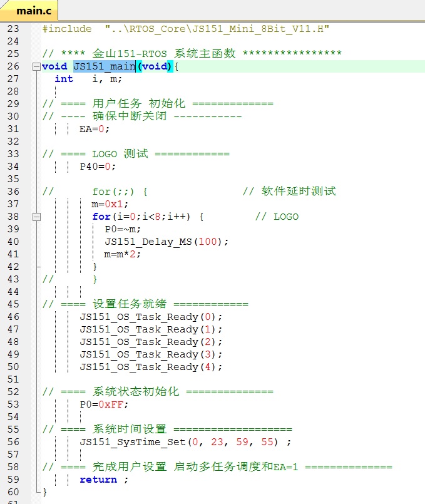This screenshot has height=504, width=425.
Task: Click the 'LOGO 测试' comment line
Action: pos(136,154)
